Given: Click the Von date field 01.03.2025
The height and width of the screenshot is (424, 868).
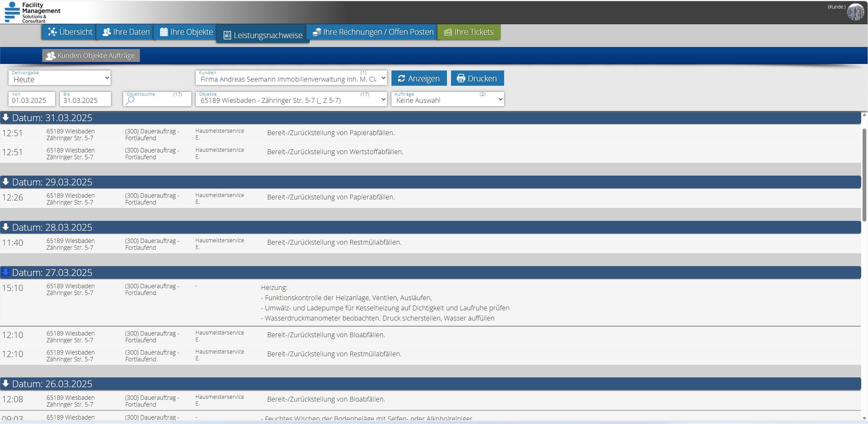Looking at the screenshot, I should click(x=32, y=99).
